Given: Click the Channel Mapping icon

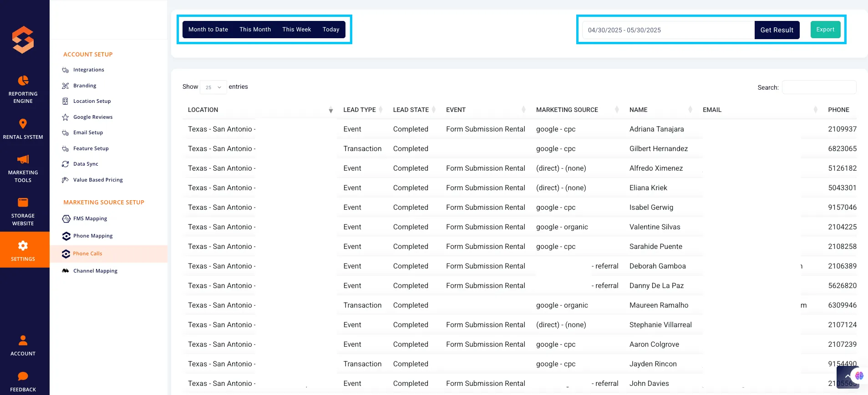Looking at the screenshot, I should pyautogui.click(x=66, y=271).
